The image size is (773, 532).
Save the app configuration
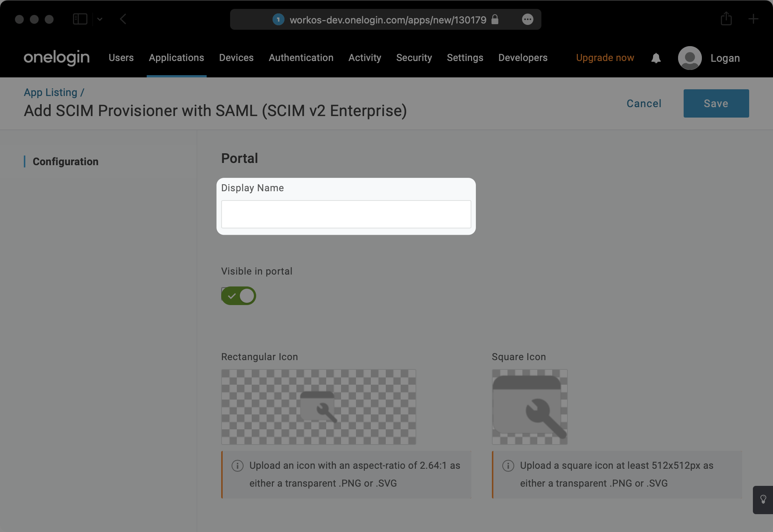716,103
